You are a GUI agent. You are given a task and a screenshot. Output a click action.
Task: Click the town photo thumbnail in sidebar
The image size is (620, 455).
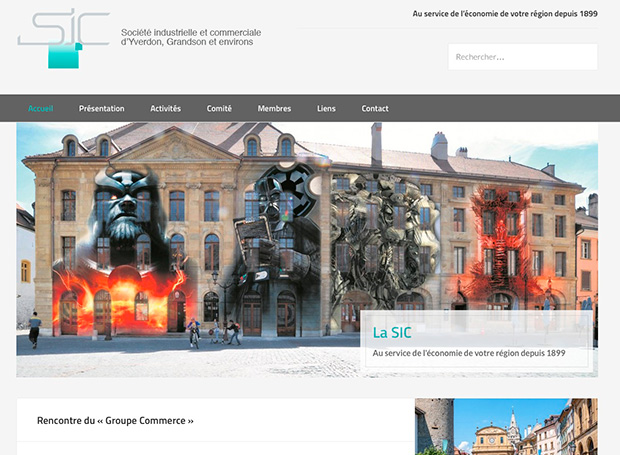click(x=506, y=427)
